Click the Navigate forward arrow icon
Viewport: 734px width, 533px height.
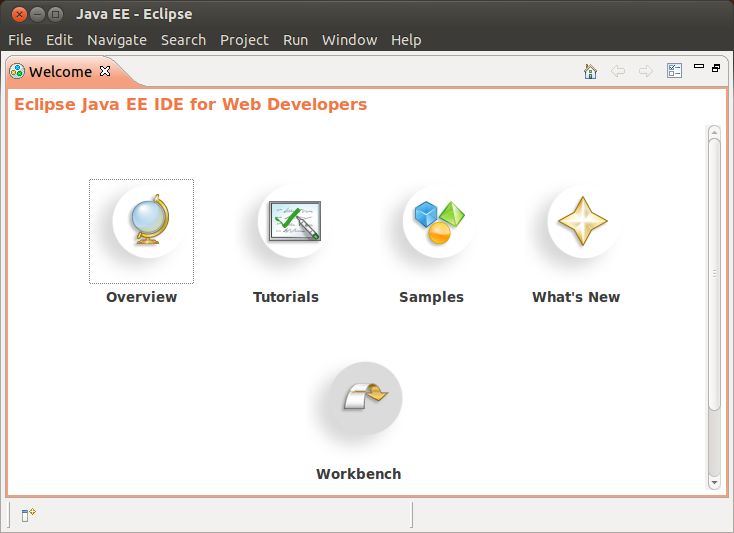(x=646, y=71)
